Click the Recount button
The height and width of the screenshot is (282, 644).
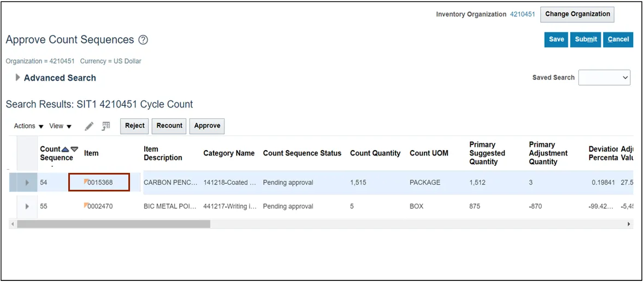[x=169, y=126]
